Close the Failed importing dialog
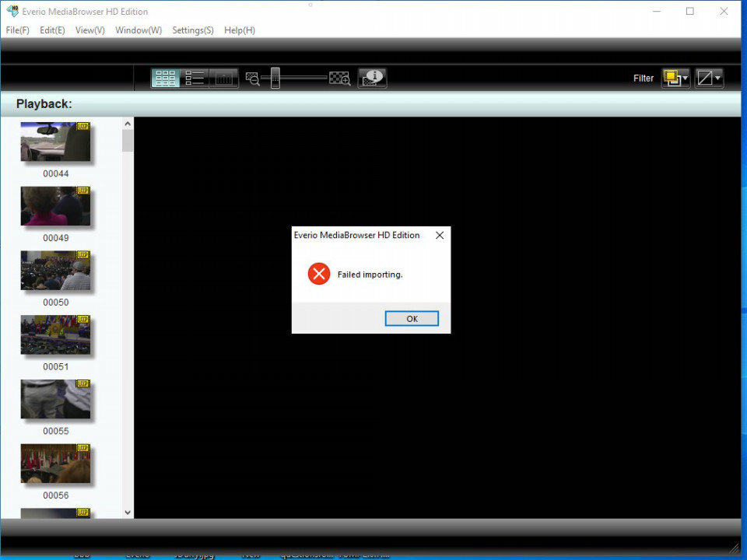This screenshot has height=560, width=747. coord(440,235)
